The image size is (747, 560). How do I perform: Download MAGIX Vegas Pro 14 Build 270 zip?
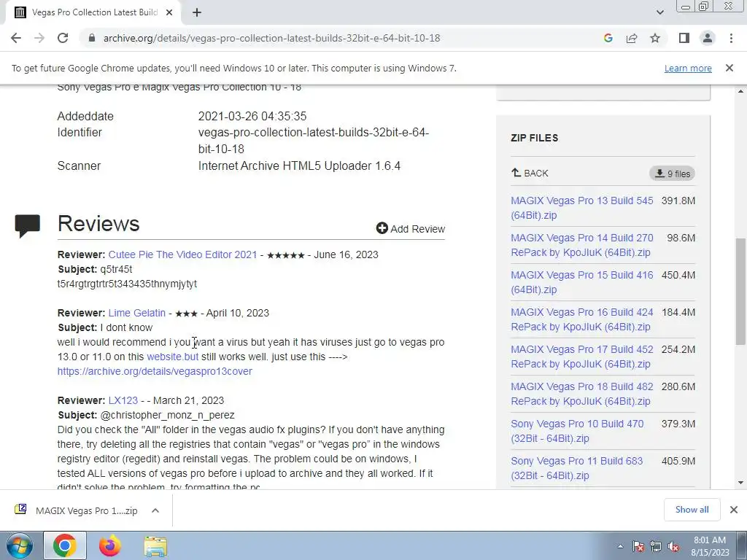click(x=581, y=245)
